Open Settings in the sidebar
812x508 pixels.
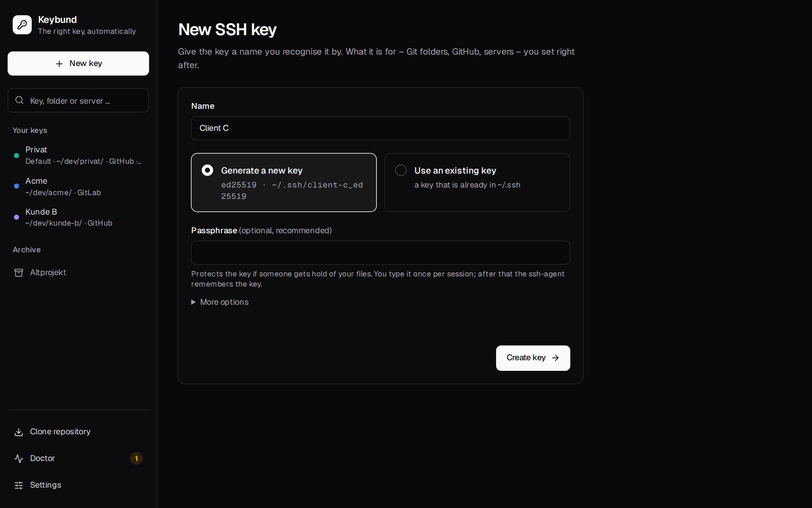click(x=78, y=485)
